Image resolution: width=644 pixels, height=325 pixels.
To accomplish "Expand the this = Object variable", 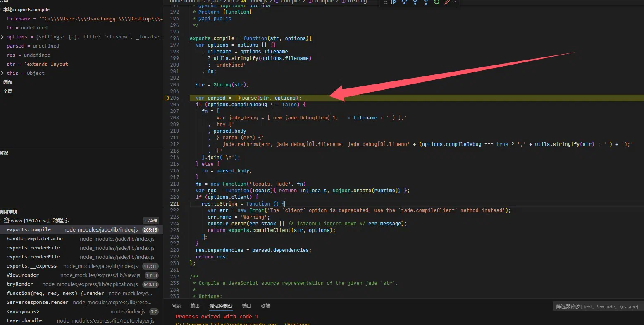I will (x=2, y=73).
